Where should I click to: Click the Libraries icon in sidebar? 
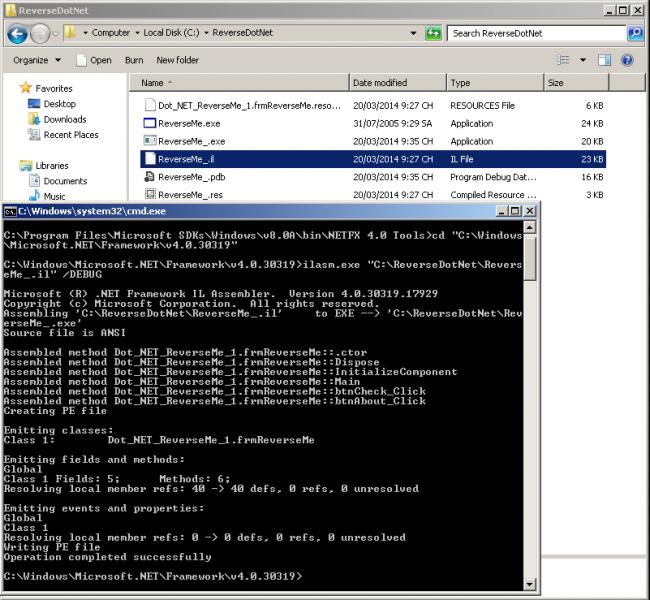pos(26,165)
